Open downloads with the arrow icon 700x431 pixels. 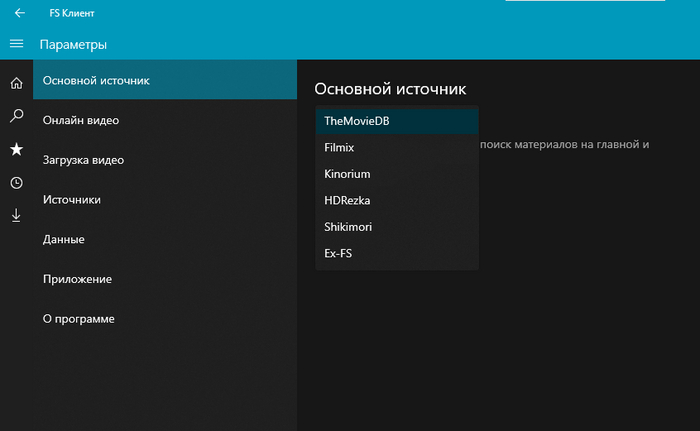pos(16,215)
